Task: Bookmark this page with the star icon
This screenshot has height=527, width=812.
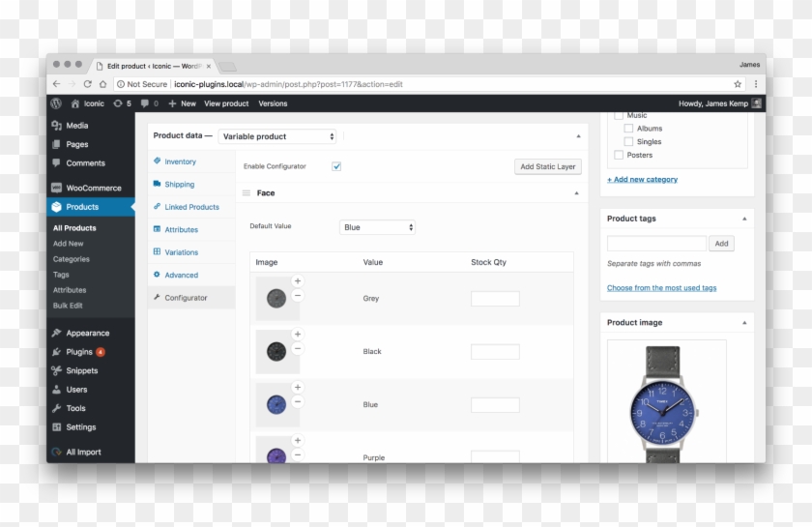Action: pos(738,84)
